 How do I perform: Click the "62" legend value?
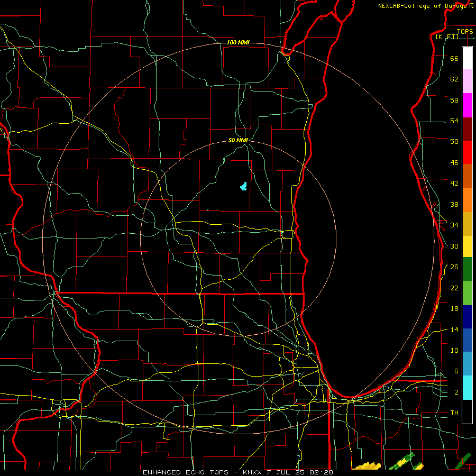[454, 79]
